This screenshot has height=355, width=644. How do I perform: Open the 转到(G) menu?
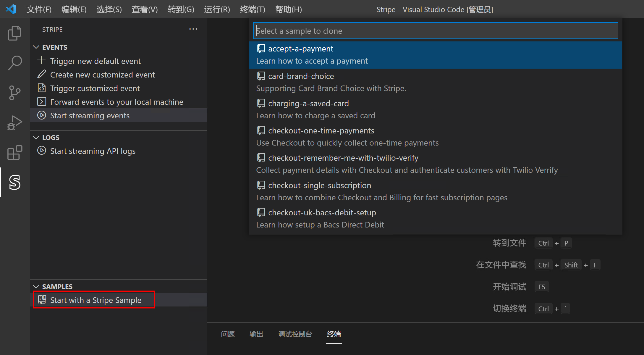click(181, 9)
